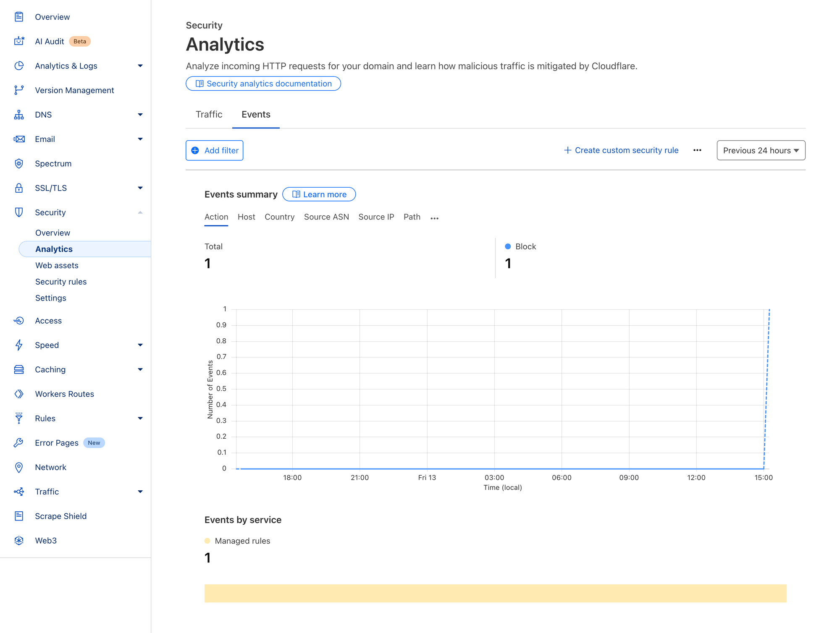Viewport: 840px width, 633px height.
Task: Select the Events tab
Action: [x=256, y=115]
